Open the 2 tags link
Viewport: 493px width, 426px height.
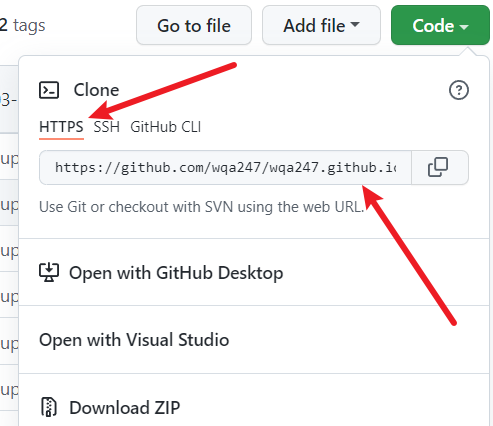coord(22,26)
